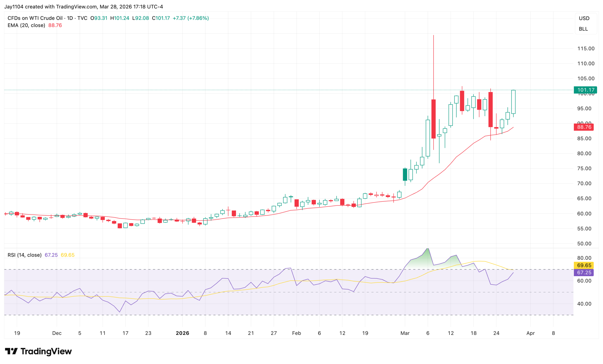This screenshot has height=364, width=603.
Task: Click the solid green early March candle
Action: (x=405, y=175)
